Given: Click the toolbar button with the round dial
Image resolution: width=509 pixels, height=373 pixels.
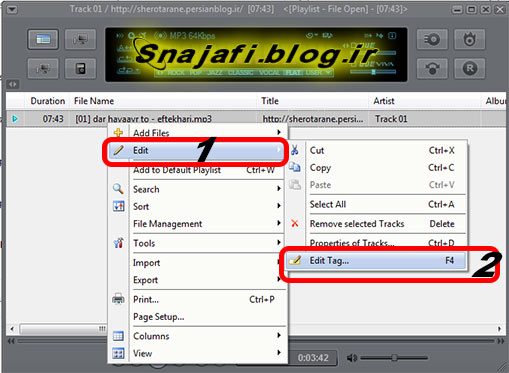Looking at the screenshot, I should pos(432,39).
